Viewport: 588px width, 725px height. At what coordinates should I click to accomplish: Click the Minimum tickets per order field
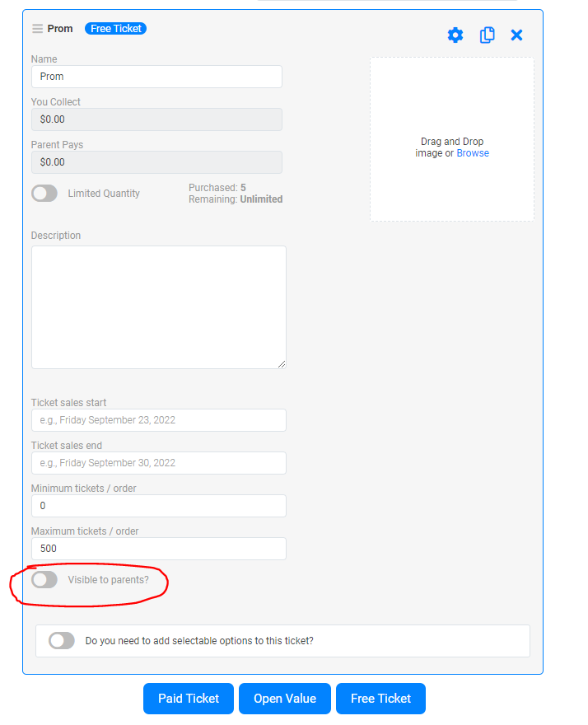pyautogui.click(x=158, y=506)
